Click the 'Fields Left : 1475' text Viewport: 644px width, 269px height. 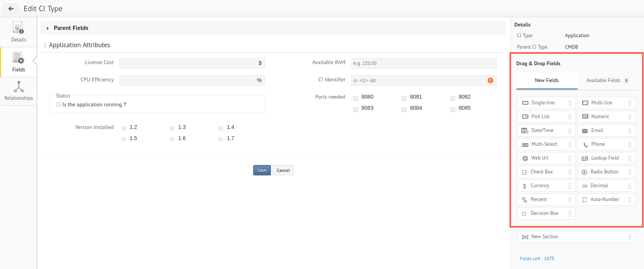click(x=537, y=259)
